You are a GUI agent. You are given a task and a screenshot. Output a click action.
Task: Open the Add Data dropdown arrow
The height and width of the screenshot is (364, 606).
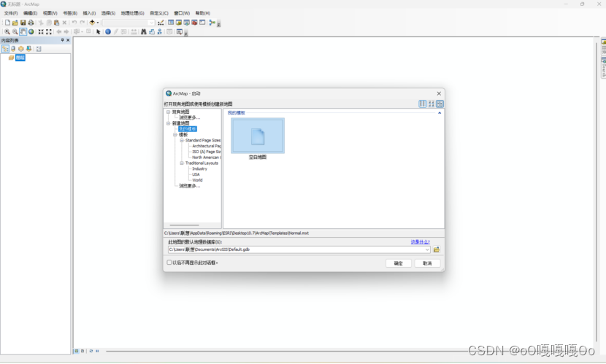point(97,23)
